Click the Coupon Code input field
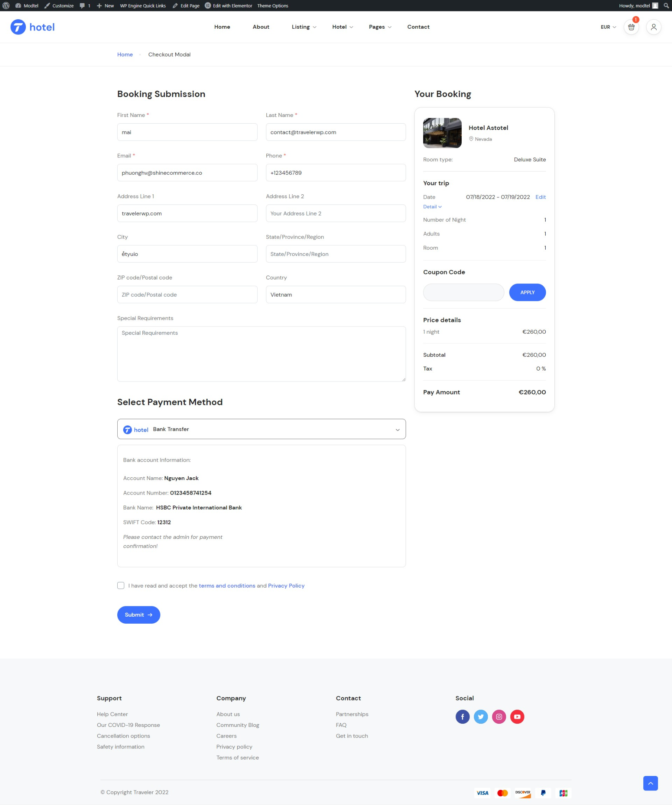This screenshot has height=805, width=672. point(463,292)
